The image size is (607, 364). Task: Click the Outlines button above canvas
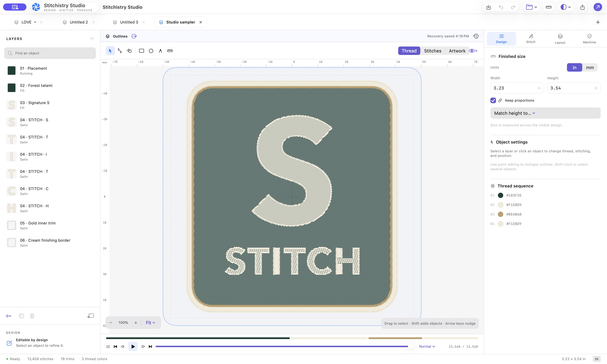[117, 36]
